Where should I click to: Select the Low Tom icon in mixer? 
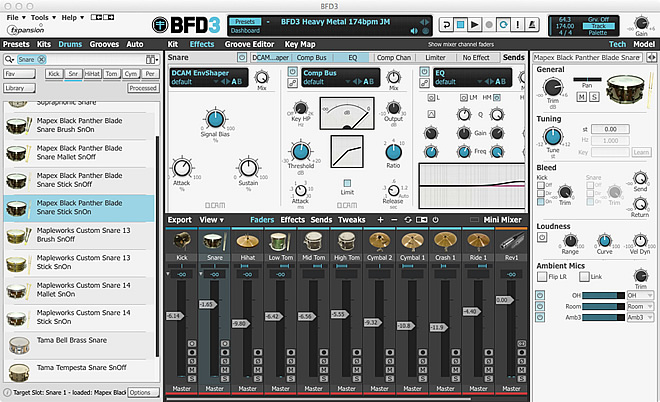point(280,241)
